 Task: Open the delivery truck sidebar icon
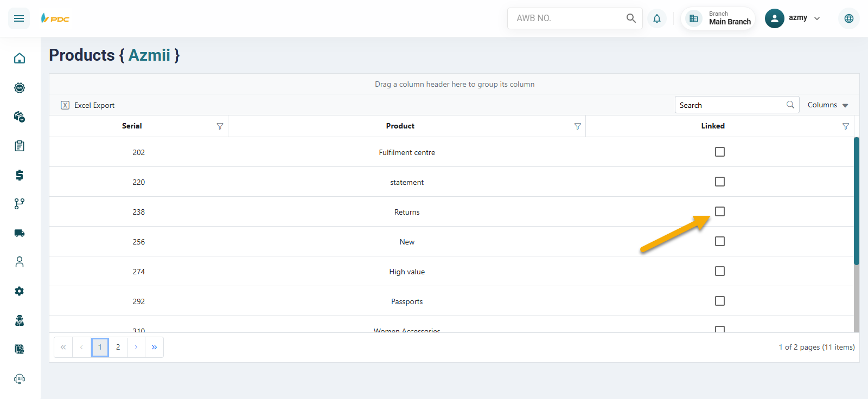[x=20, y=233]
